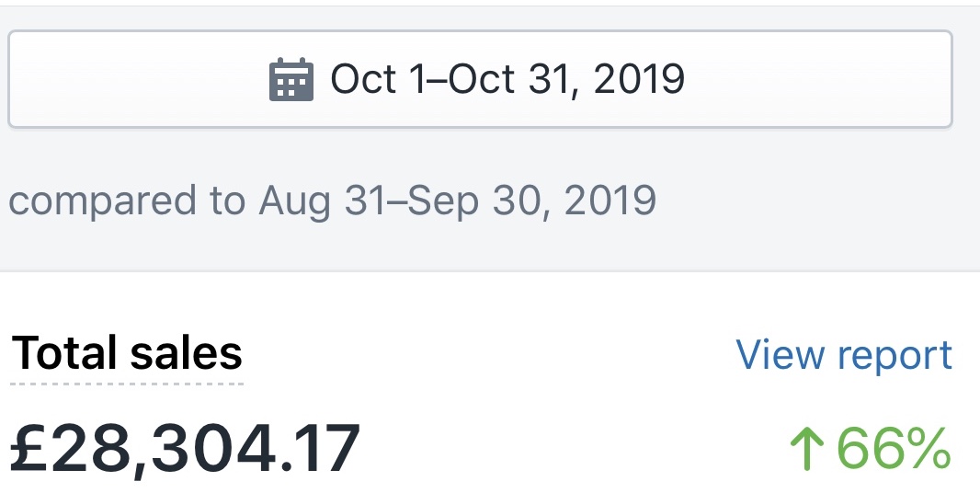
Task: Click the pound sign of total sales
Action: tap(29, 448)
